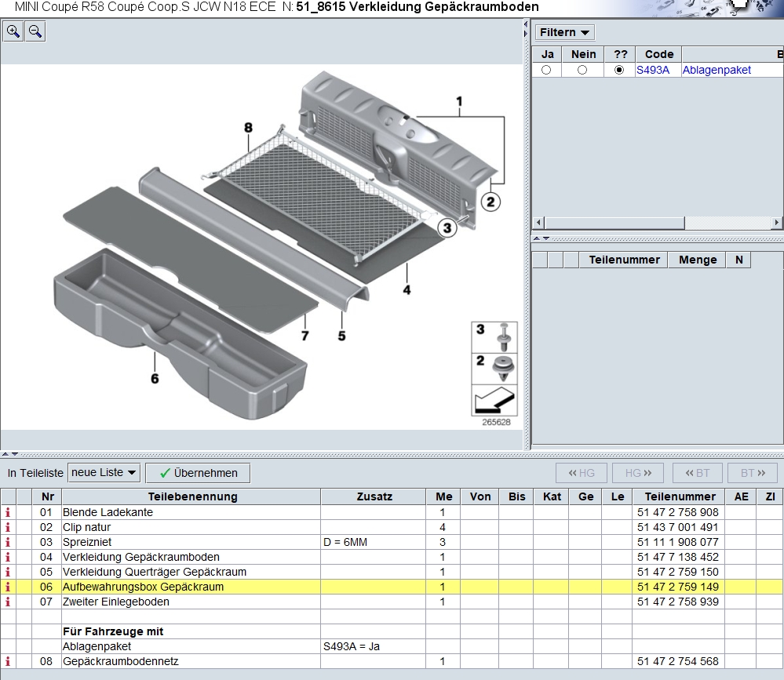Click info icon next to Gepäckraumbodennetz
784x680 pixels.
[9, 661]
